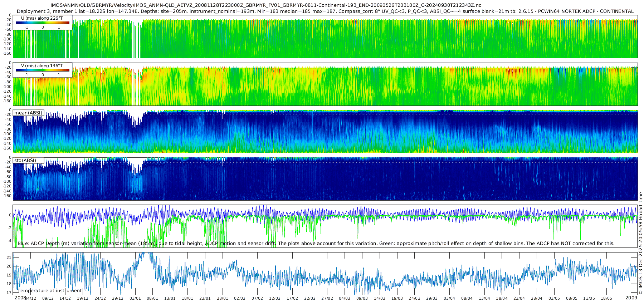
Task: Select the mean(ABSI) panel label
Action: [x=28, y=113]
